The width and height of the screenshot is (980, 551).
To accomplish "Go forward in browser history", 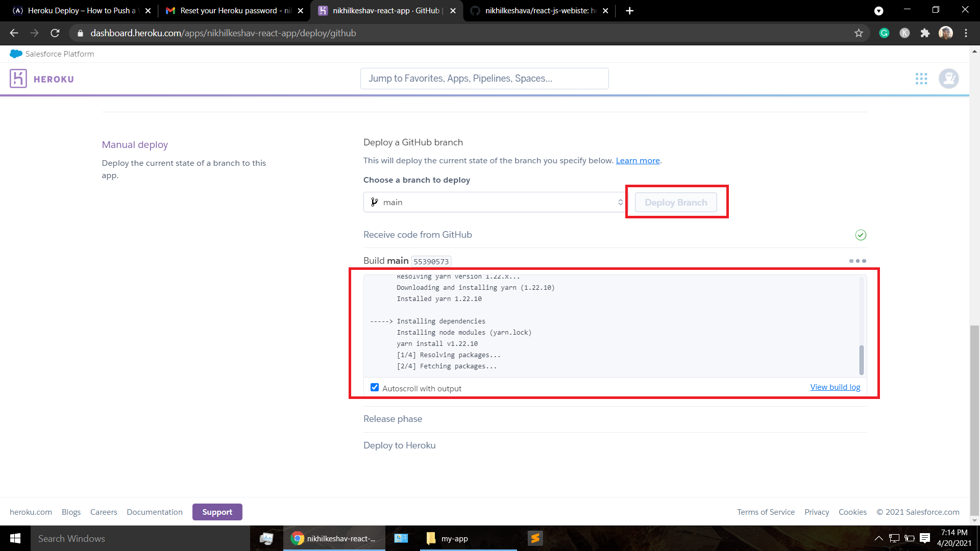I will click(35, 33).
